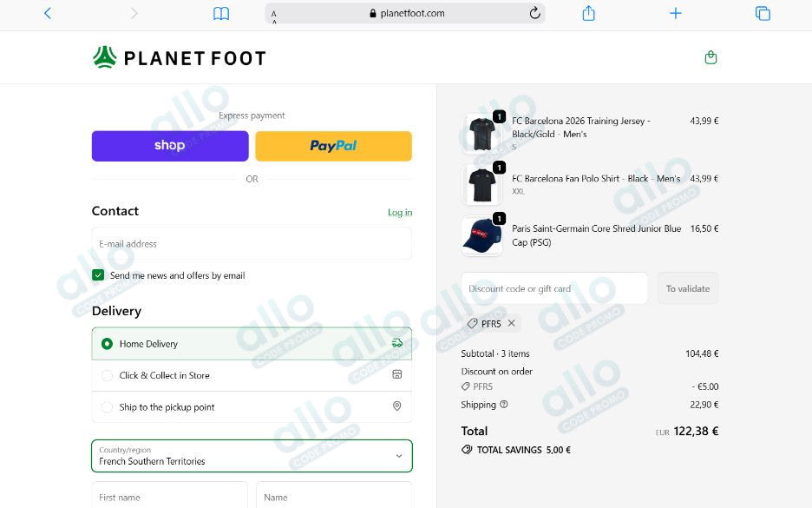This screenshot has width=812, height=508.
Task: Click the store icon on Click & Collect
Action: pos(397,374)
